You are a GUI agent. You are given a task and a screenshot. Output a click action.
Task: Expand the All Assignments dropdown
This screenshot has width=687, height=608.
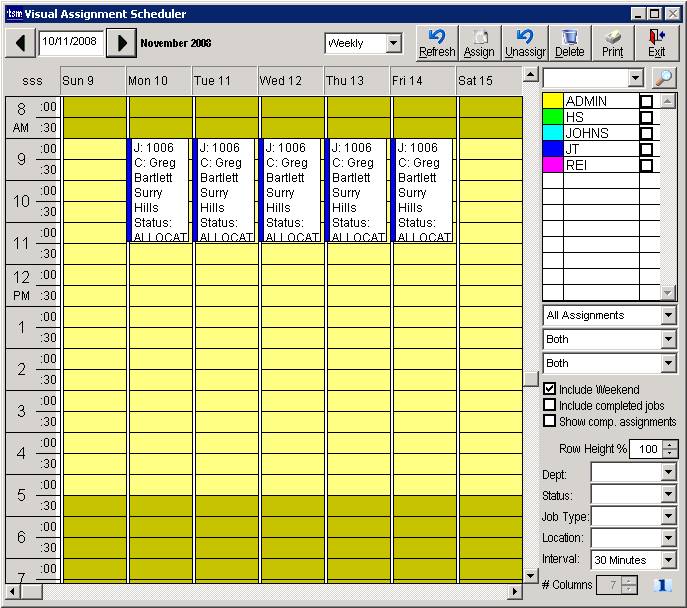click(x=668, y=315)
